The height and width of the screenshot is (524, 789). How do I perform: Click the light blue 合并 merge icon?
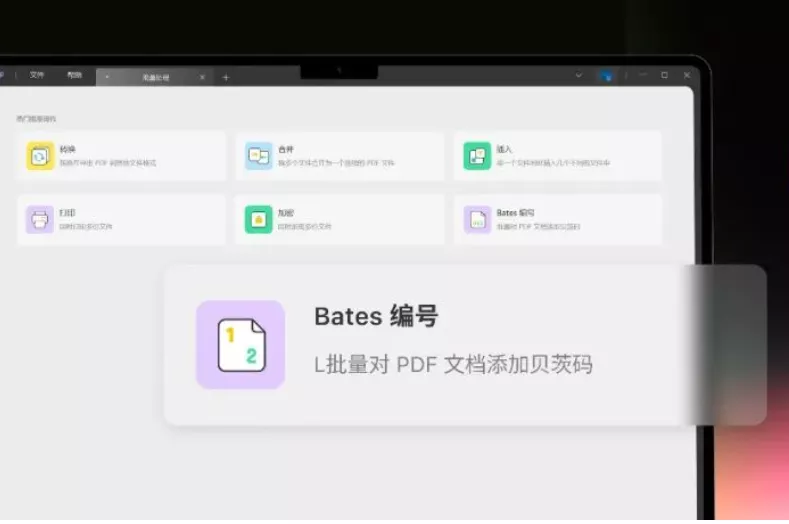coord(259,156)
